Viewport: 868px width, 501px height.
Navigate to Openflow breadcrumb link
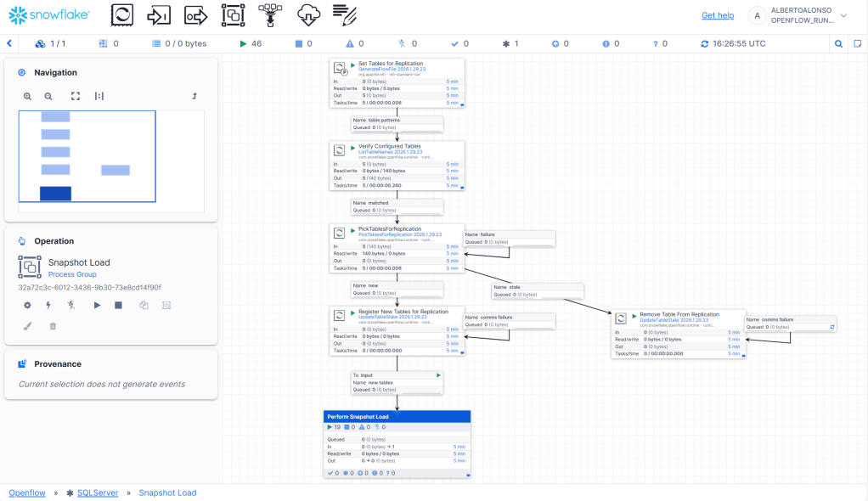pos(26,493)
